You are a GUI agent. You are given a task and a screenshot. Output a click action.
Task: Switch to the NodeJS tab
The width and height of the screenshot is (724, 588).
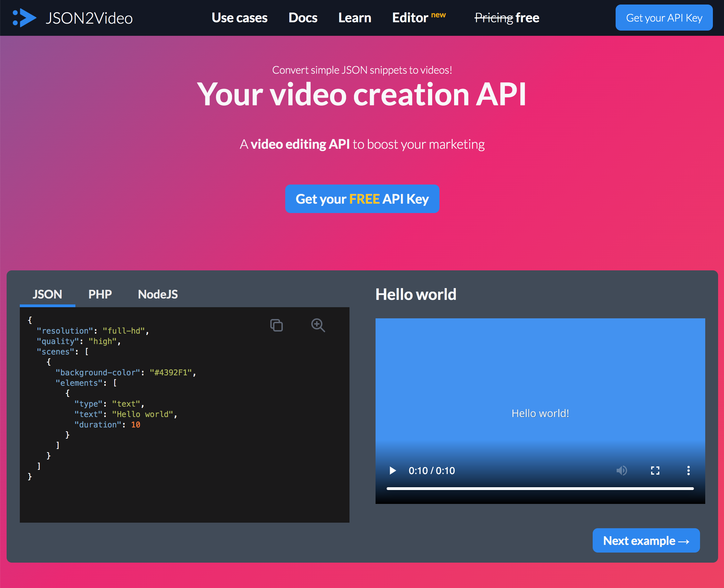[158, 294]
